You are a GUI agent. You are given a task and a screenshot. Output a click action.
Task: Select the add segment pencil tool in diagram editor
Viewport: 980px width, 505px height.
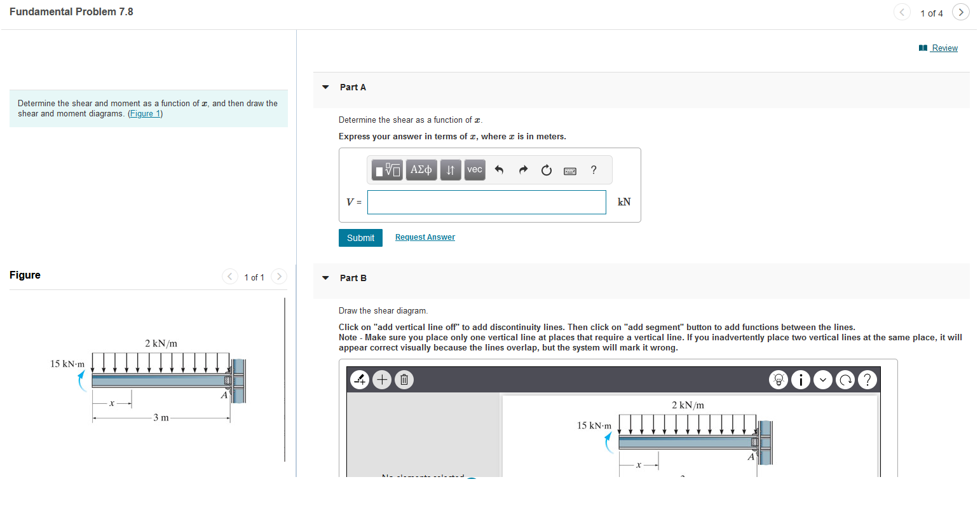360,380
